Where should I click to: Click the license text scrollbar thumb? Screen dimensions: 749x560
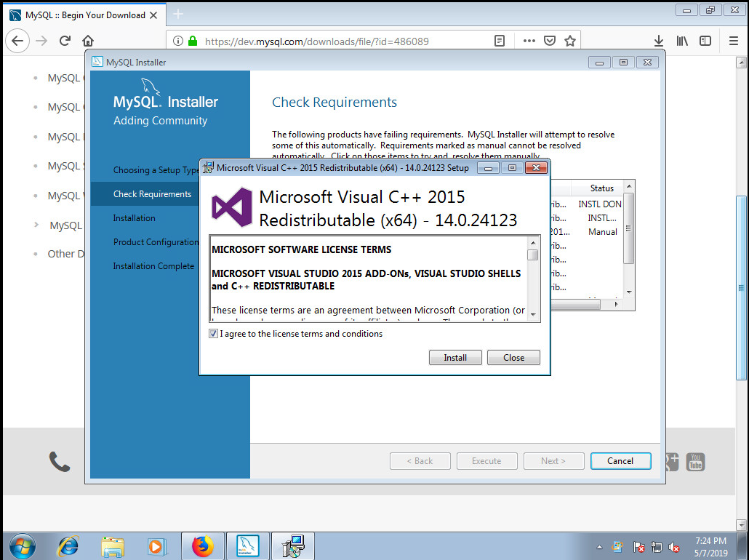point(532,255)
